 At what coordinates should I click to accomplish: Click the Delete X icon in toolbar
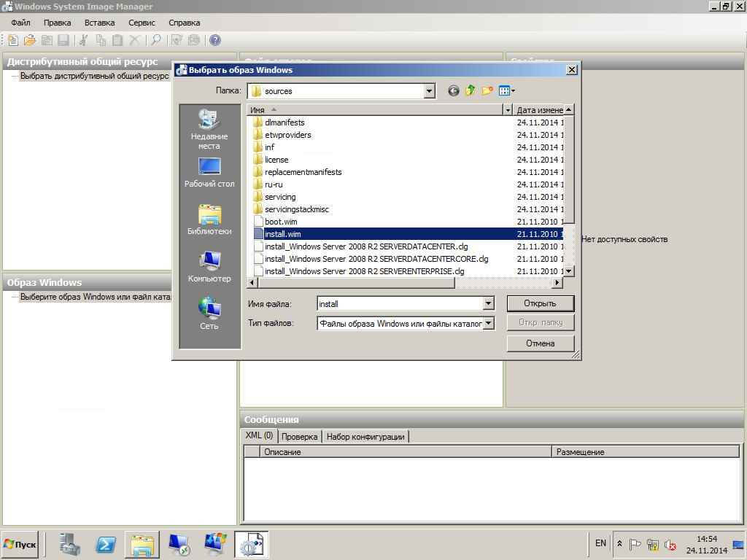[134, 41]
